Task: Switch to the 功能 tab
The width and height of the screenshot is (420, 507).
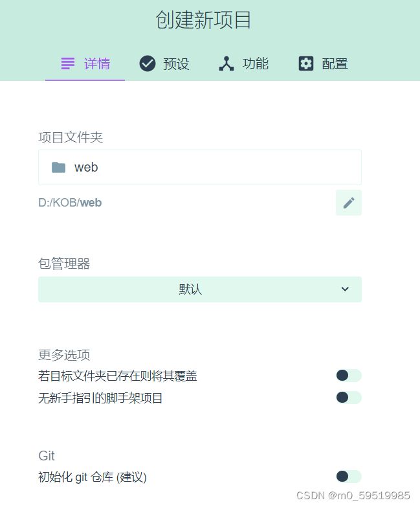Action: [243, 63]
